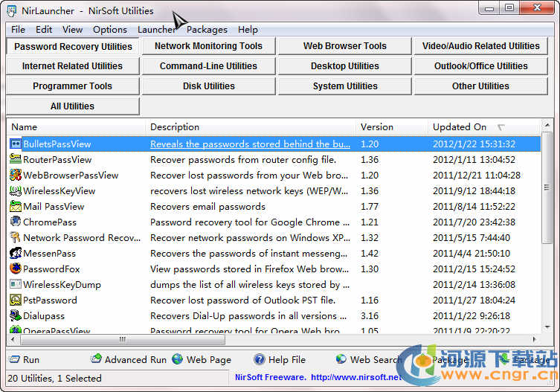
Task: Click the MessenPass utility icon
Action: 16,253
